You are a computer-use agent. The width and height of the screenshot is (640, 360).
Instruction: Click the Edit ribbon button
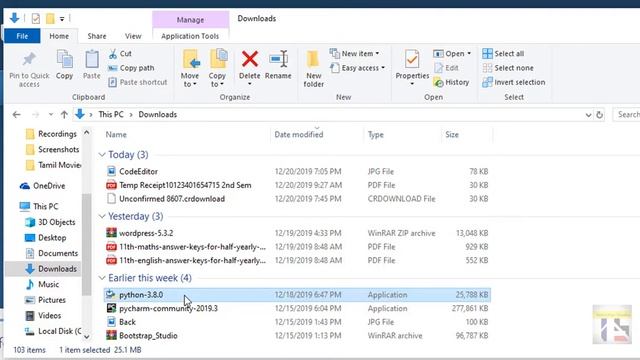point(446,68)
